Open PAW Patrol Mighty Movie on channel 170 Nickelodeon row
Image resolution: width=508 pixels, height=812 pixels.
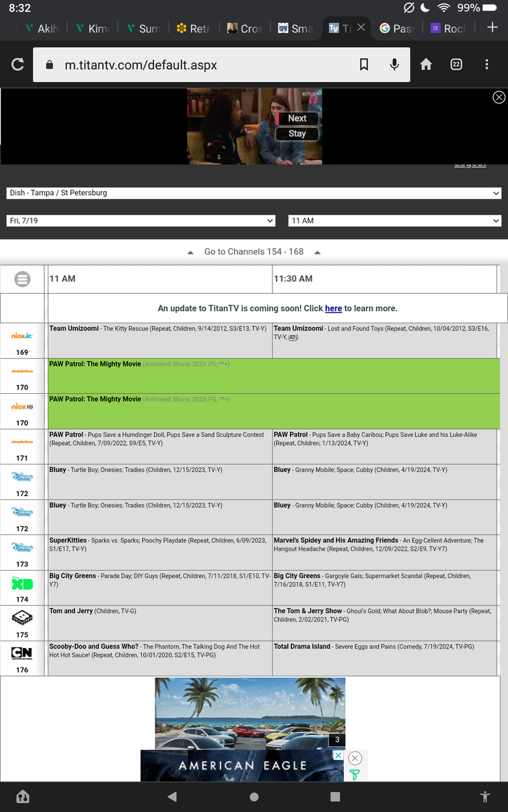[x=274, y=376]
